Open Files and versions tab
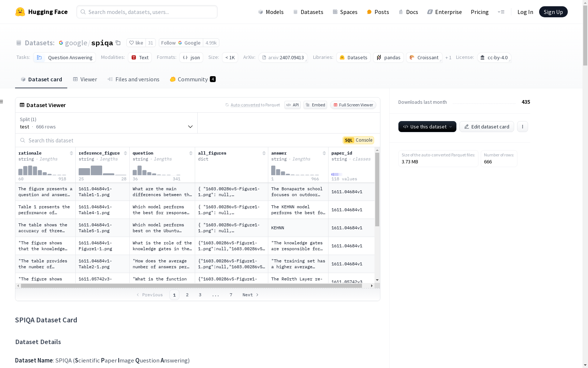The width and height of the screenshot is (588, 368). click(133, 79)
